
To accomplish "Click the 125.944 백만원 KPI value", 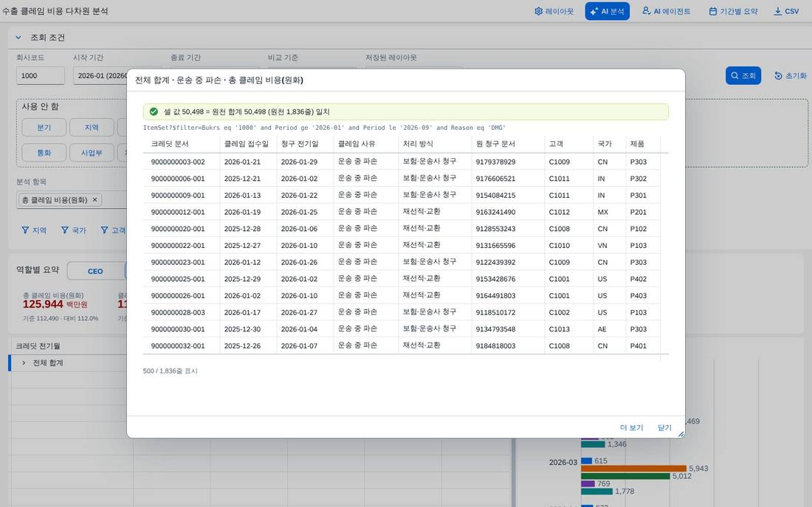I will click(x=55, y=305).
